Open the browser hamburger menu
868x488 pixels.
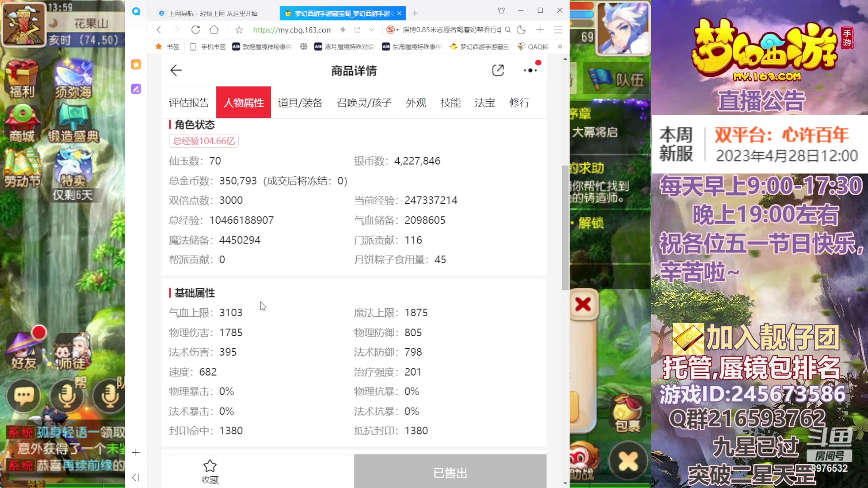click(x=558, y=30)
